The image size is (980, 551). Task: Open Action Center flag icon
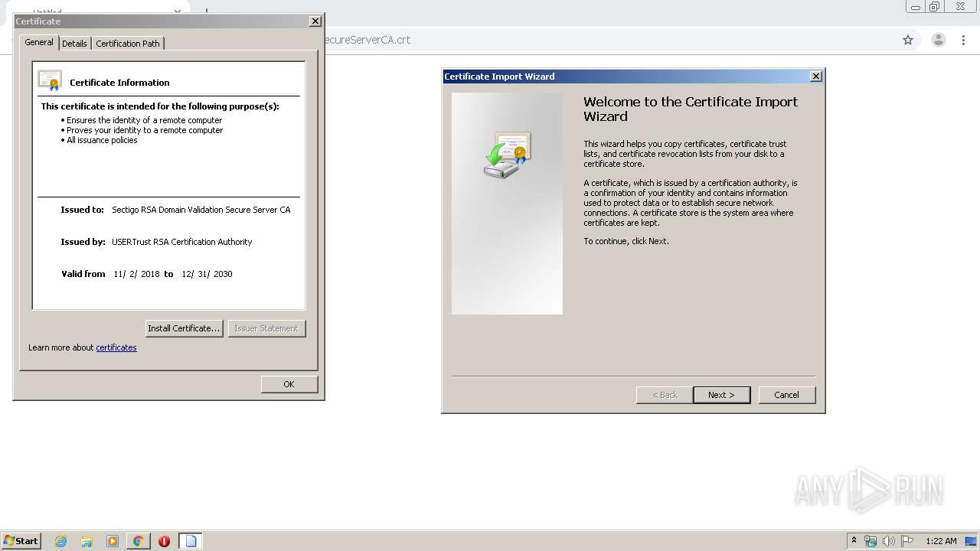907,541
